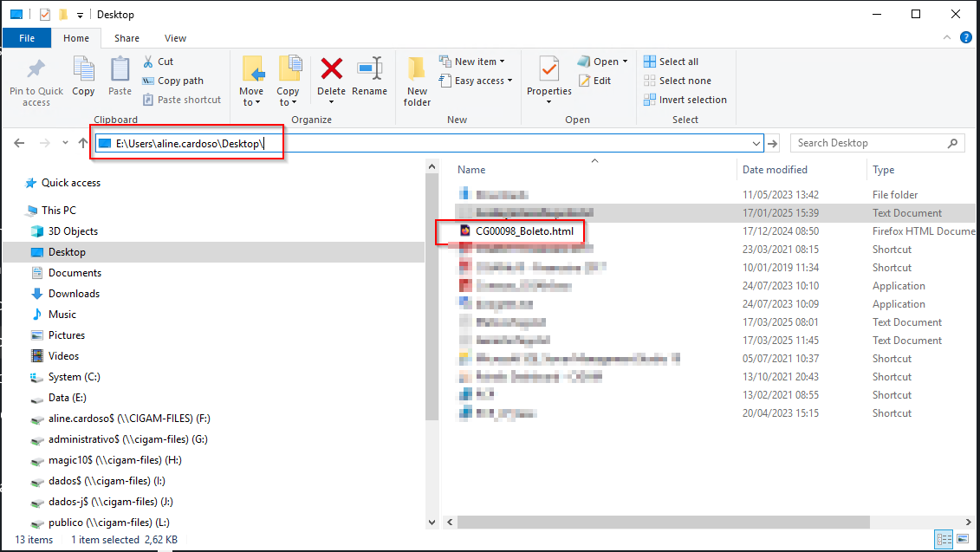Switch to Details view icon
Image resolution: width=980 pixels, height=552 pixels.
(x=944, y=539)
